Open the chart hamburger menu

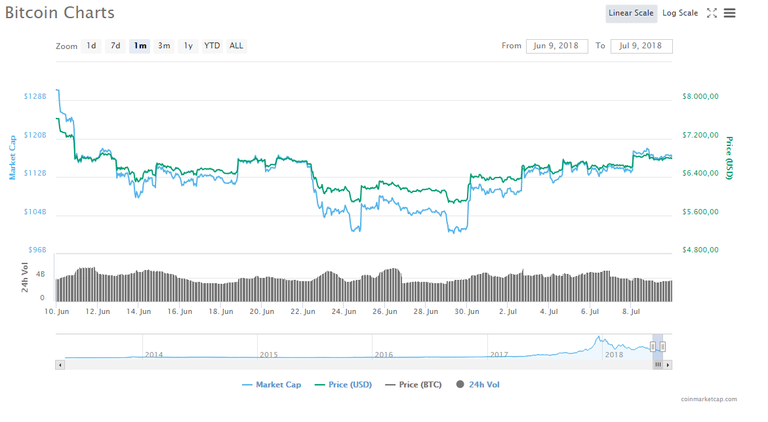730,13
